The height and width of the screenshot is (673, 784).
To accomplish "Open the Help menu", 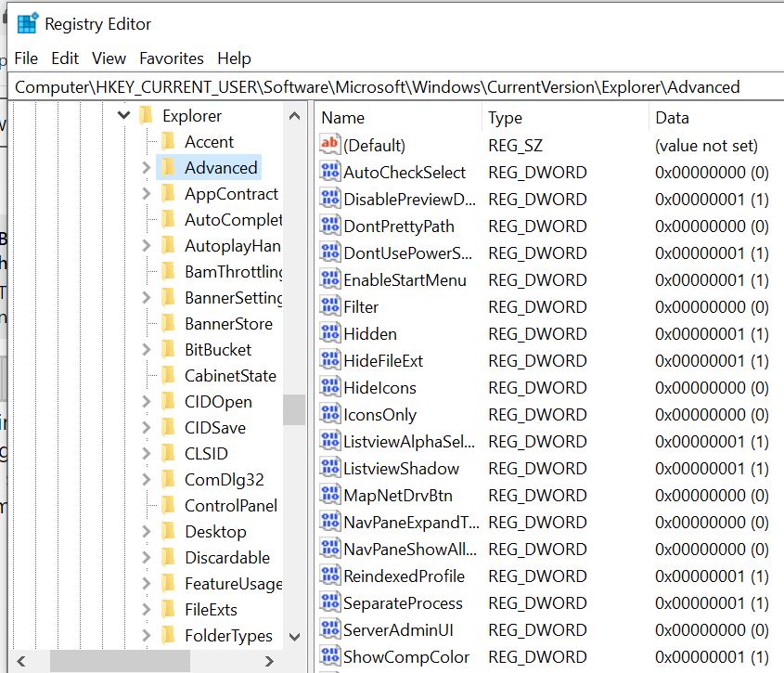I will (x=234, y=58).
